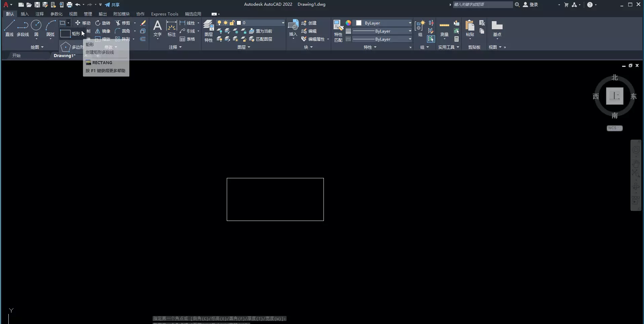Open the Express Tools ribbon tab

[165, 14]
